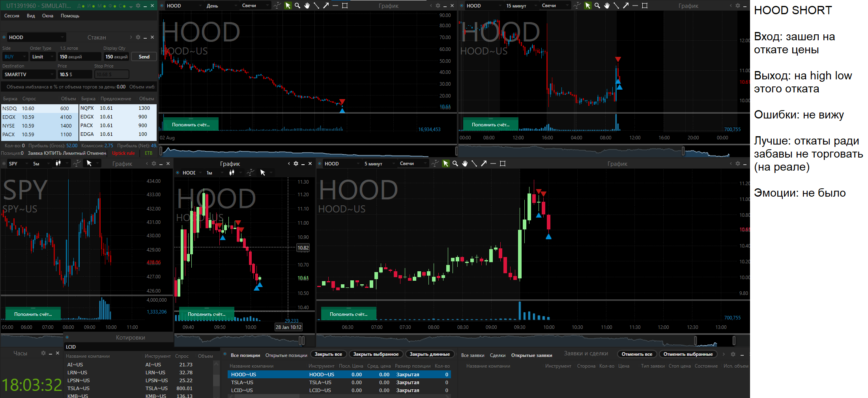Screen dimensions: 868x398
Task: Click the quantity field 150 акций under лотов
Action: pyautogui.click(x=79, y=57)
